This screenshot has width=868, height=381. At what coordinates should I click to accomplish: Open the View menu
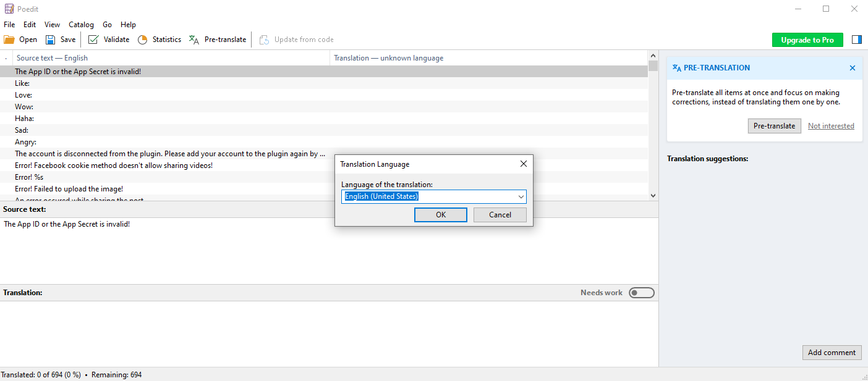point(53,25)
